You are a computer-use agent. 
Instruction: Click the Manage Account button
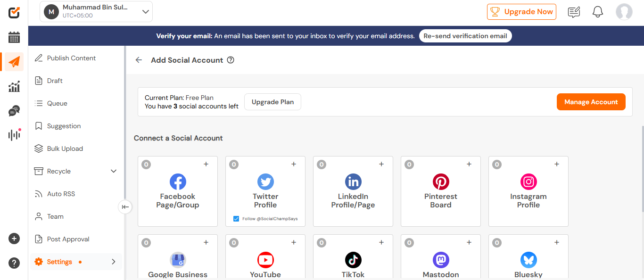[591, 102]
